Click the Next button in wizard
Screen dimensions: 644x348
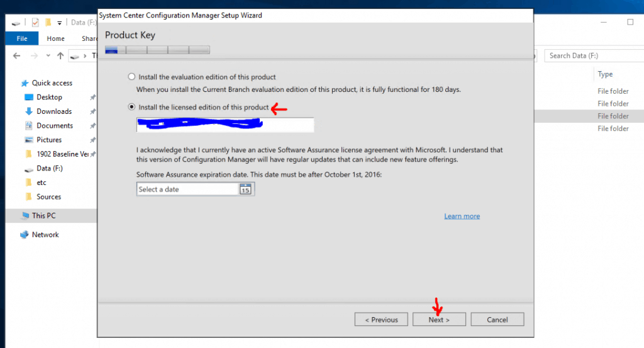point(439,319)
